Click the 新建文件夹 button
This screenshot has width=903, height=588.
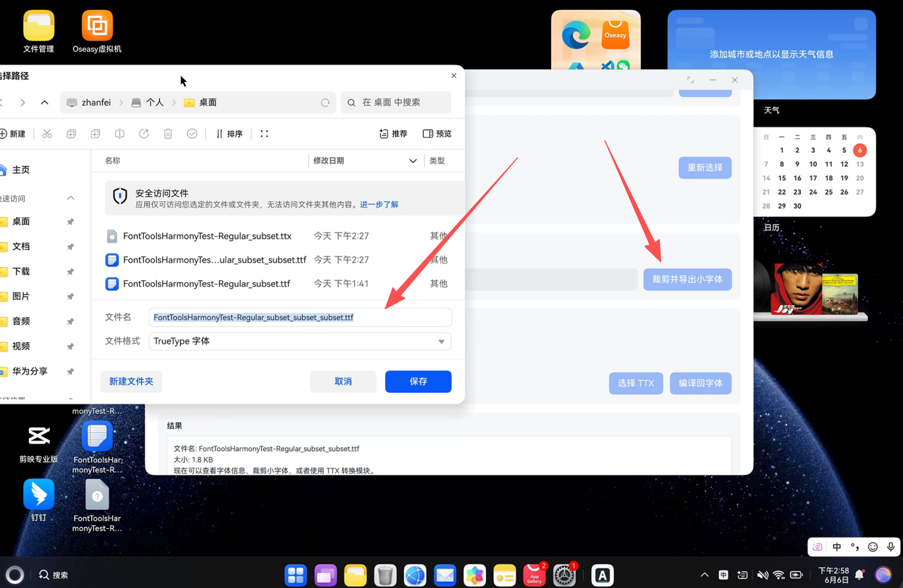pyautogui.click(x=131, y=381)
